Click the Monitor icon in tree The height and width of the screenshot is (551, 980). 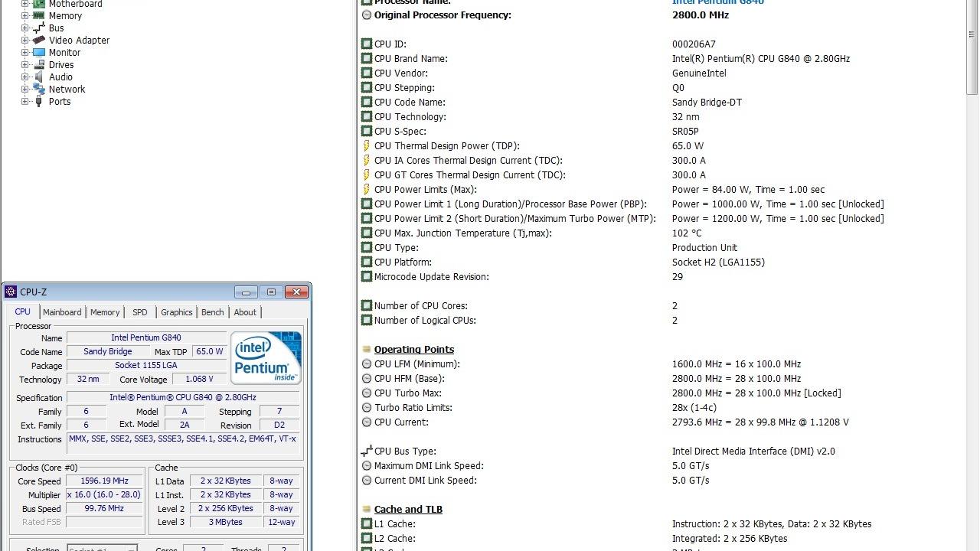pyautogui.click(x=39, y=52)
